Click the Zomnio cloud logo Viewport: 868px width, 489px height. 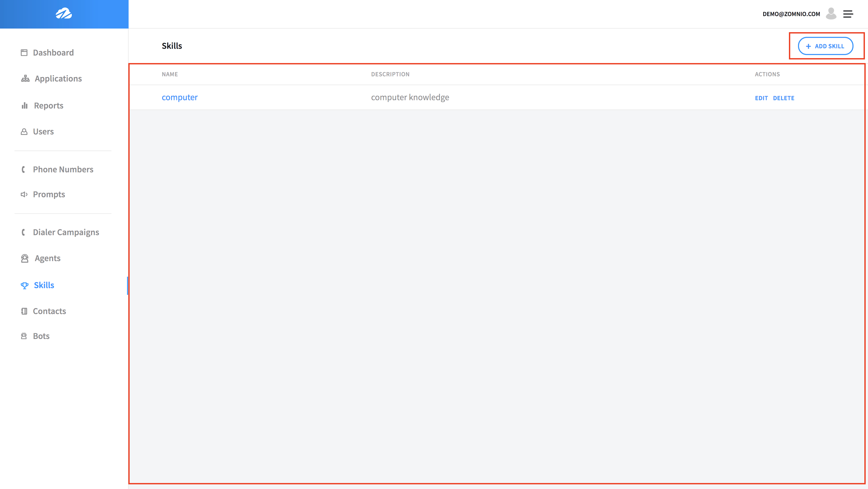(x=64, y=14)
